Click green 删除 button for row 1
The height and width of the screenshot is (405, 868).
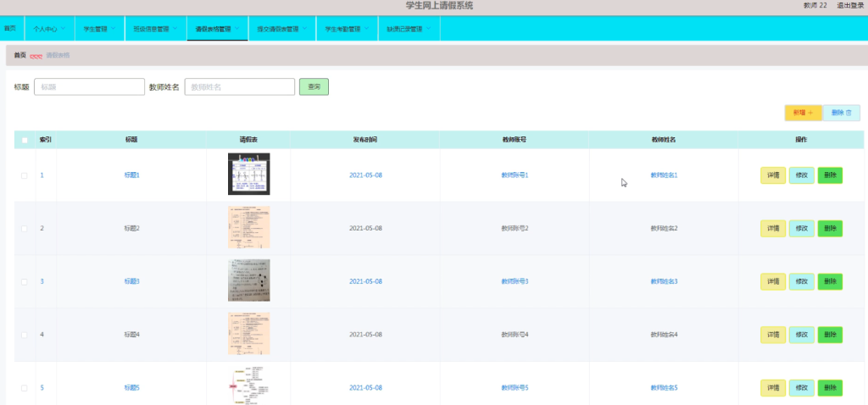(830, 175)
